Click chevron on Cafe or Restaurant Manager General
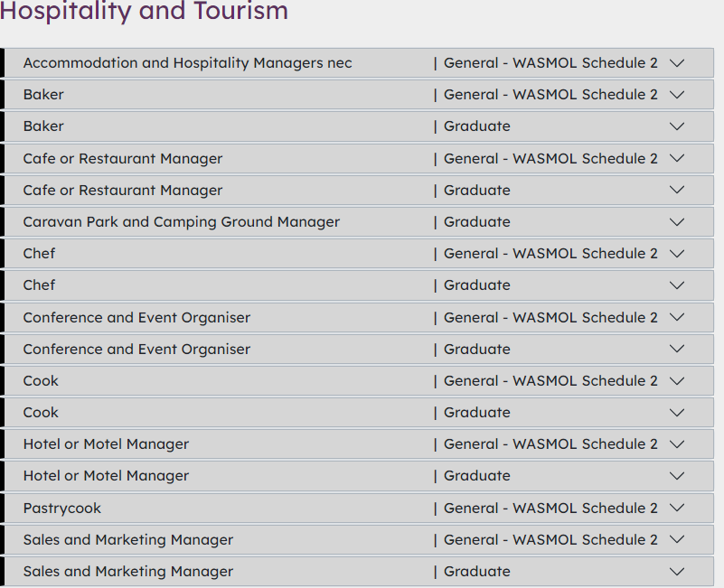The image size is (724, 588). click(x=676, y=159)
